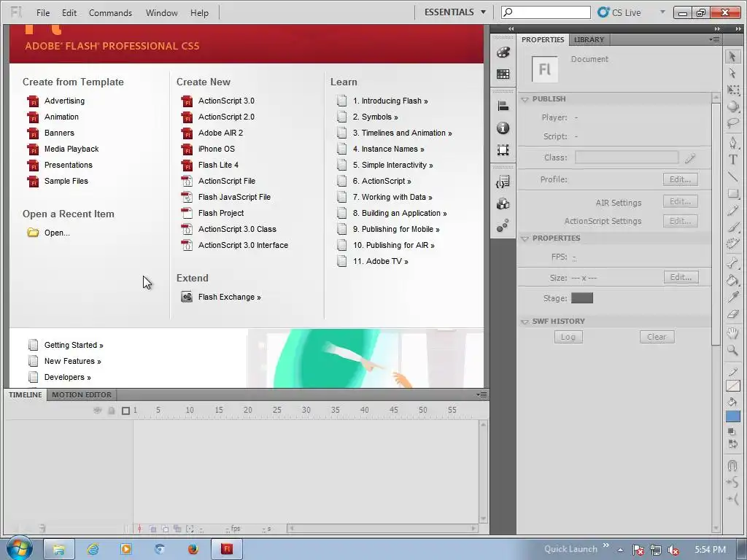
Task: Select the Pencil tool
Action: pos(732,211)
